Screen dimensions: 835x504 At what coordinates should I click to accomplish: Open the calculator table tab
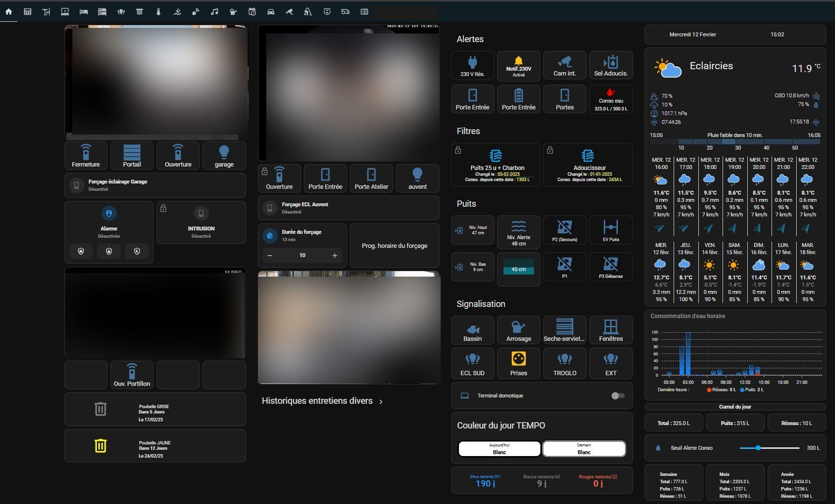click(28, 12)
